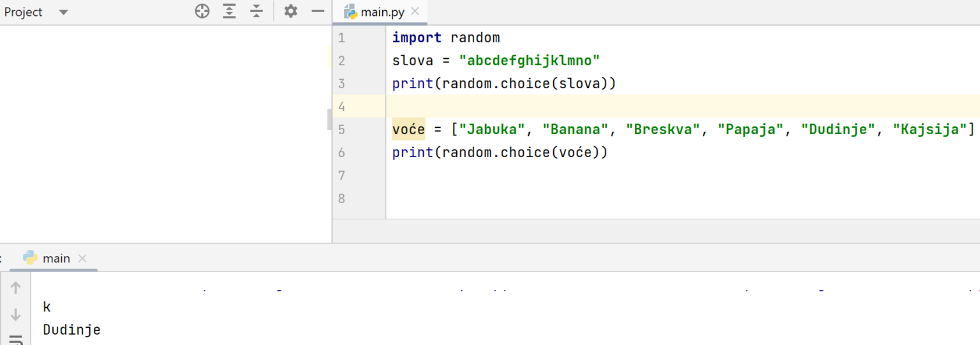Close the main.py editor tab
The height and width of the screenshot is (345, 980).
pos(415,11)
